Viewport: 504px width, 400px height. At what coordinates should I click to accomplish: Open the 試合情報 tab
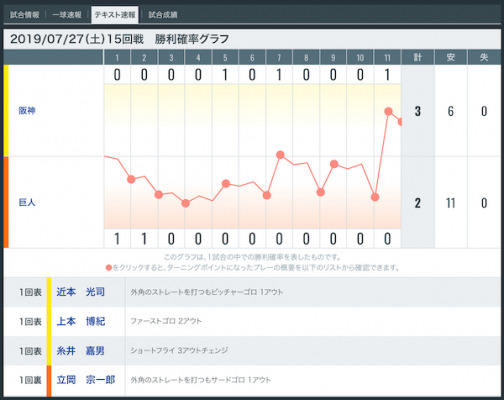pos(24,15)
